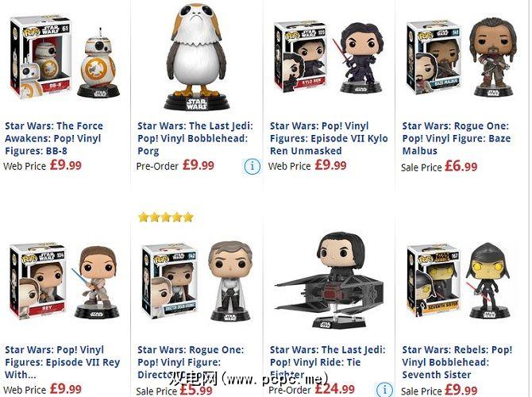Click the £9.99 web price under BB-8
532x397 pixels.
click(x=66, y=165)
